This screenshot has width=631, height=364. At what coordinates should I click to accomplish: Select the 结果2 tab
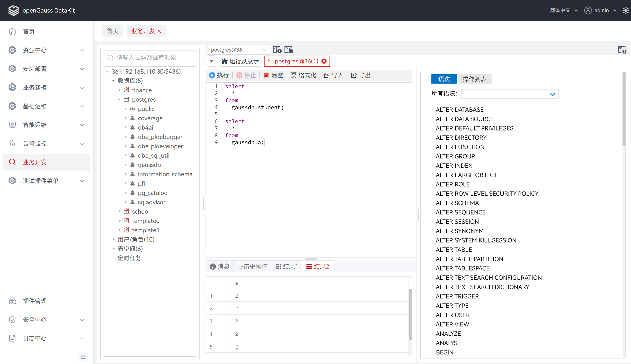pos(317,266)
